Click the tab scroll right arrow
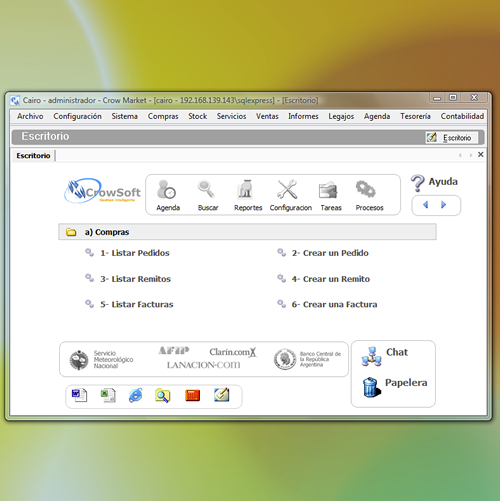500x501 pixels. [x=471, y=155]
